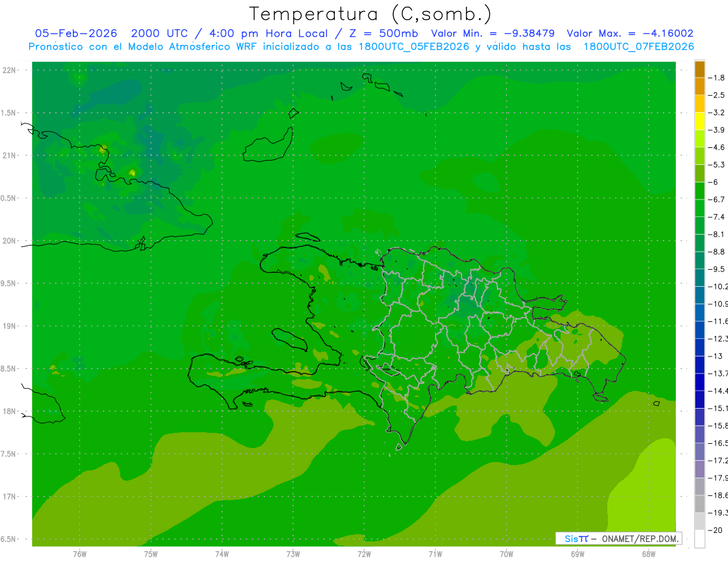Click the '-6' legend value
Screen dimensions: 728x562
pos(714,182)
